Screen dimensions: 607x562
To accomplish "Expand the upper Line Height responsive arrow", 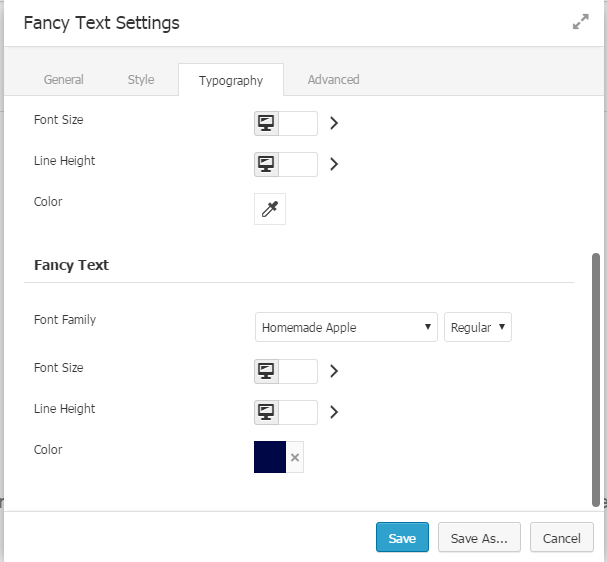I will 334,164.
